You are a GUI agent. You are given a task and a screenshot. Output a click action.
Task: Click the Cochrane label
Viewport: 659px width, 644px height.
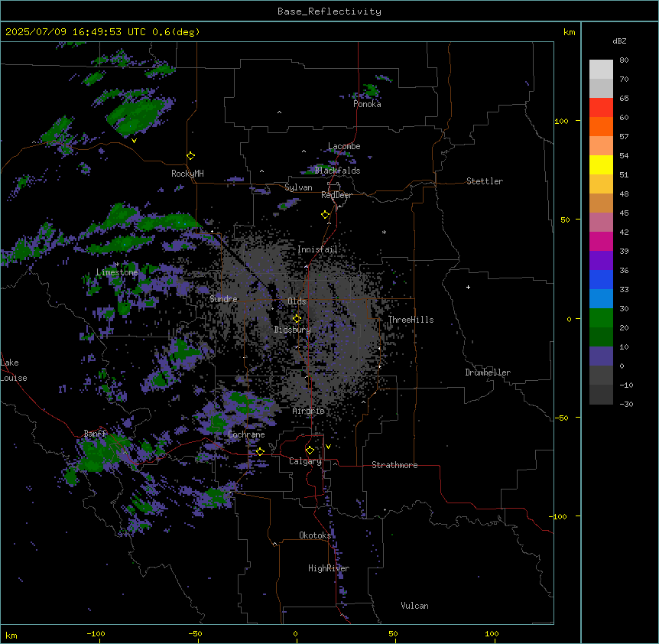pos(246,434)
